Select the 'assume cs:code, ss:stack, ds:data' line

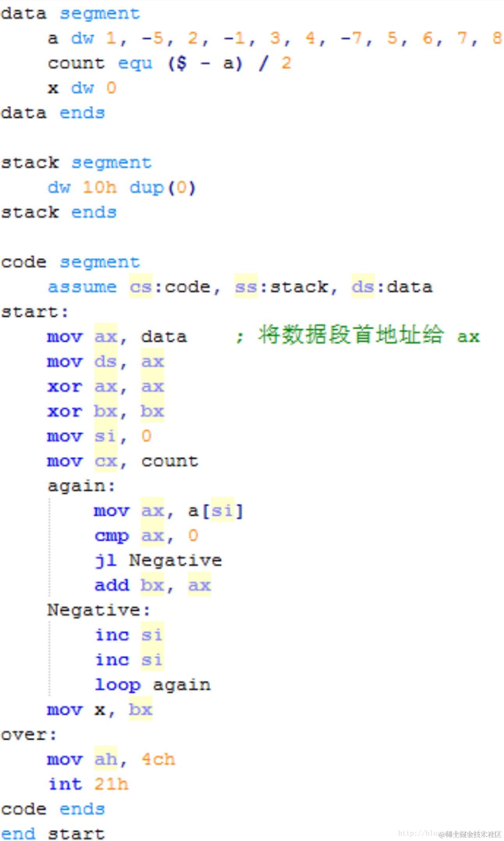coord(240,287)
